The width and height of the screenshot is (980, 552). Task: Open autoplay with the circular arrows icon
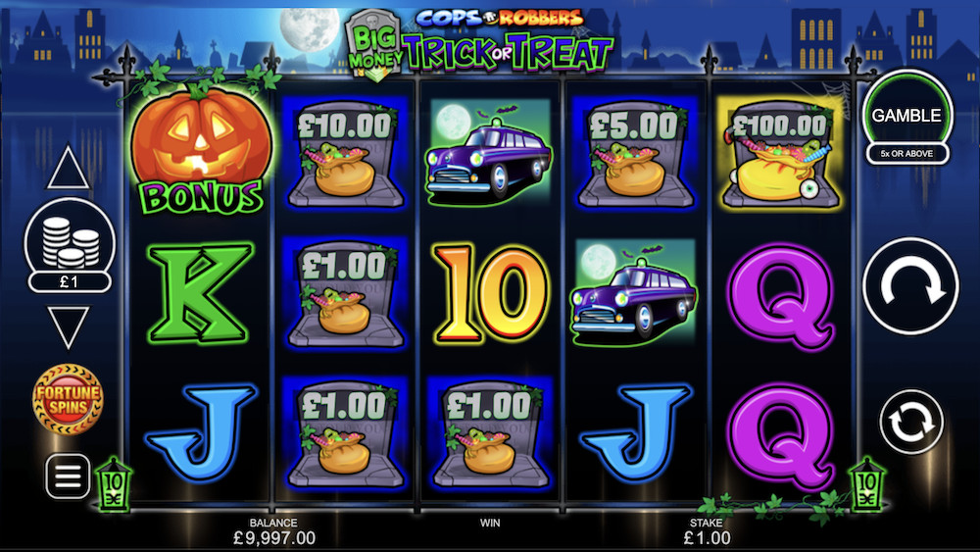(910, 422)
